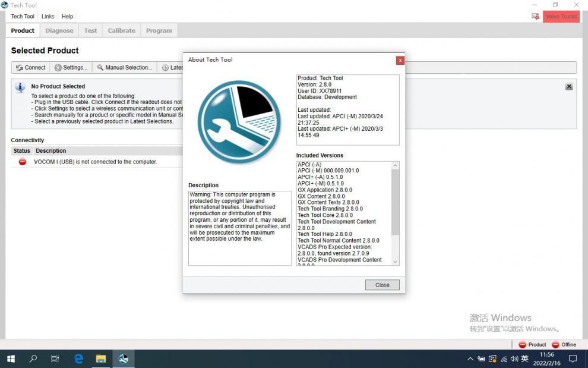Click the input language 英 indicator
This screenshot has height=368, width=588.
coord(524,358)
